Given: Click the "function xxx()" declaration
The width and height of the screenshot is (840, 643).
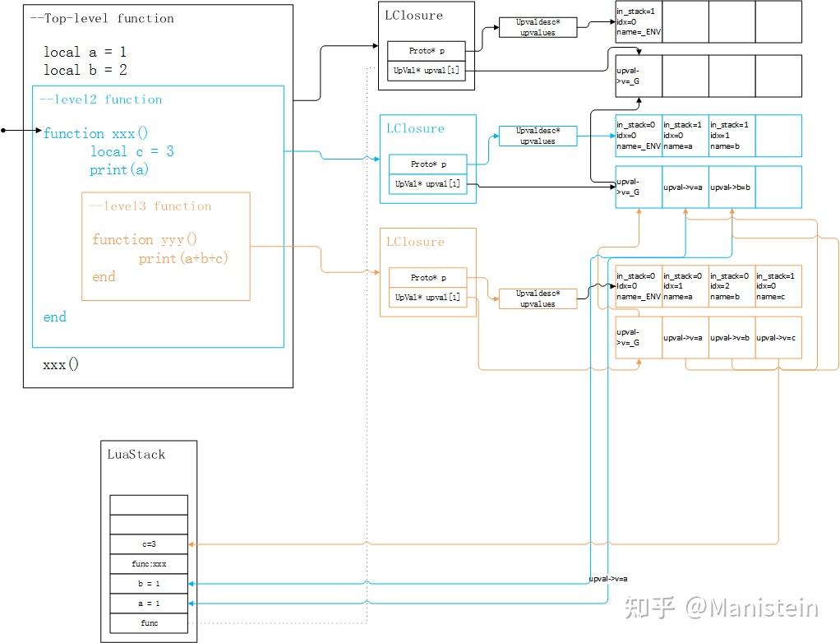Looking at the screenshot, I should pos(95,133).
